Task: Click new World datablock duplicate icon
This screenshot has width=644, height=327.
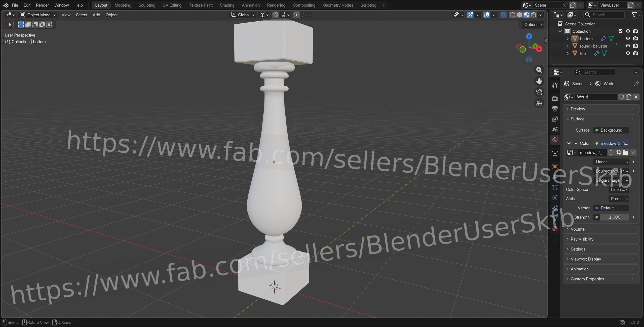Action: 628,97
